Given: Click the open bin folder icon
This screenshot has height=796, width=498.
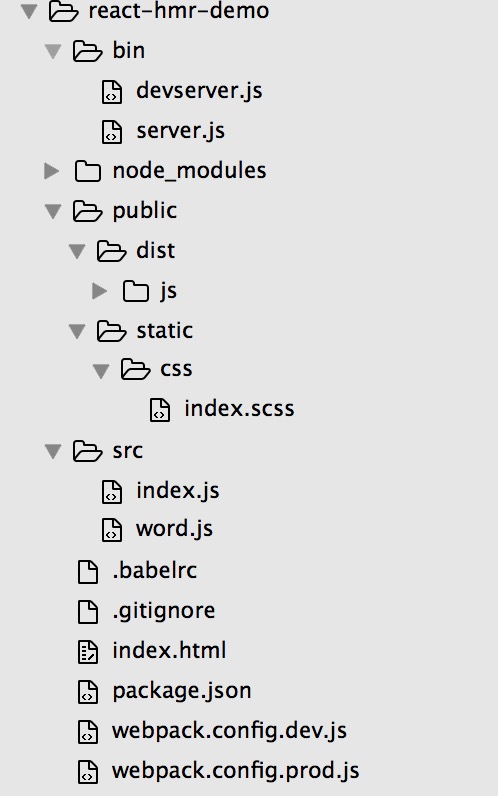Looking at the screenshot, I should point(87,51).
